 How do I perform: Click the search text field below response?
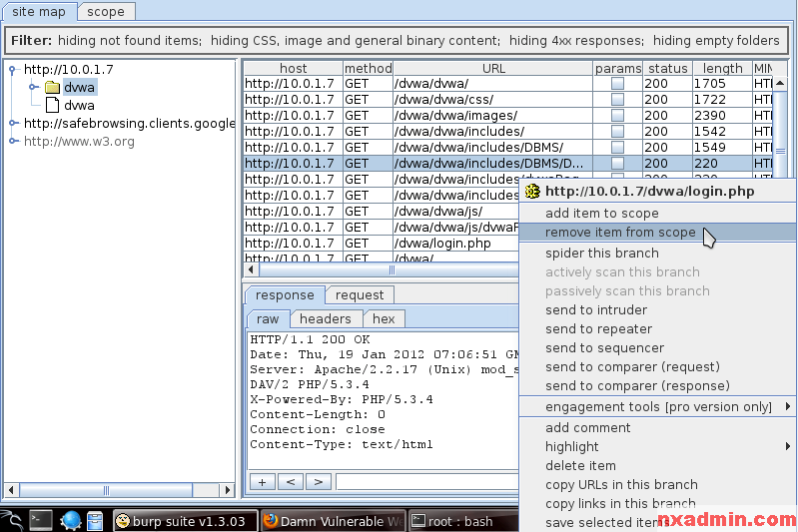[x=427, y=482]
